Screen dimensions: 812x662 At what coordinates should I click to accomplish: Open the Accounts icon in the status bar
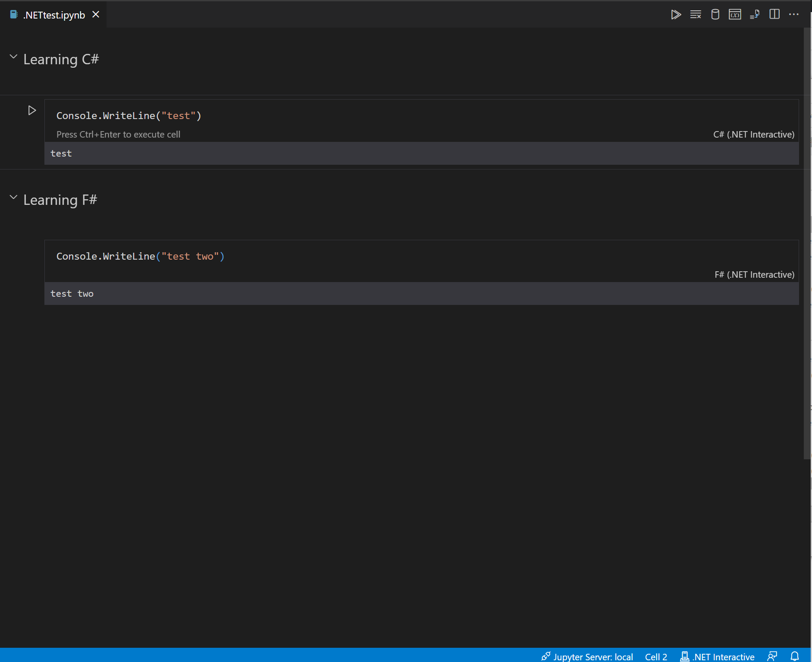772,656
